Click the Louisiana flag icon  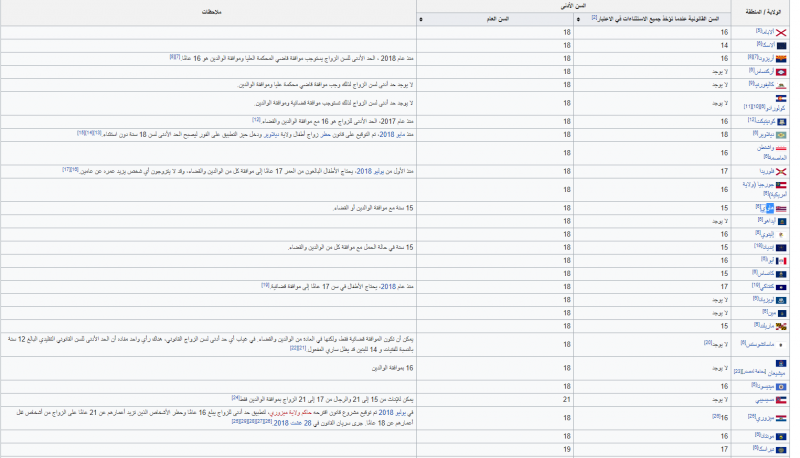(x=781, y=301)
